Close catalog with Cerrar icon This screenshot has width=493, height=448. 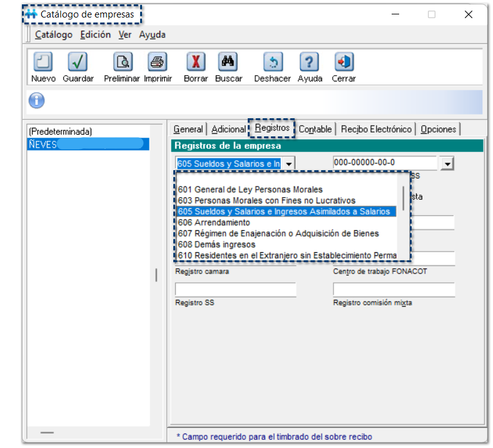click(343, 62)
